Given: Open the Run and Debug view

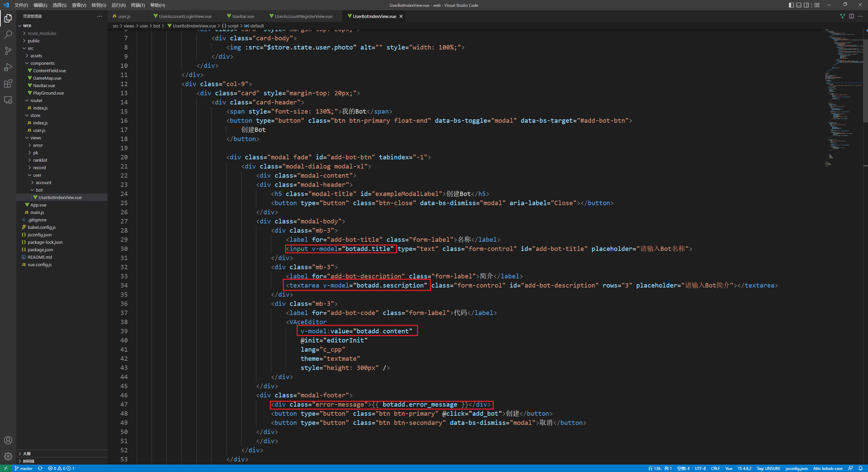Looking at the screenshot, I should click(x=8, y=67).
